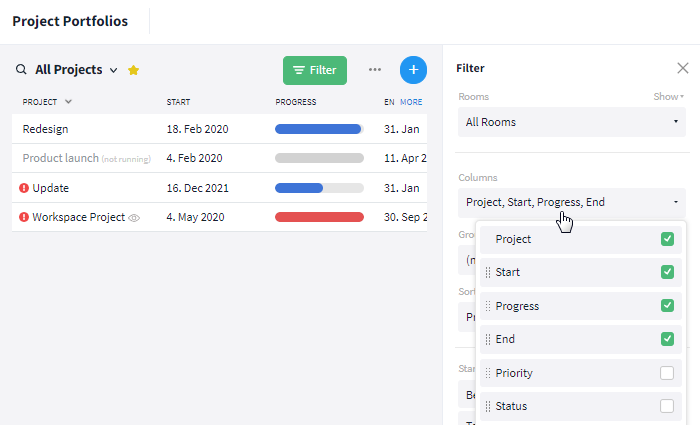Click the eye icon next to Workspace Project

click(x=134, y=218)
